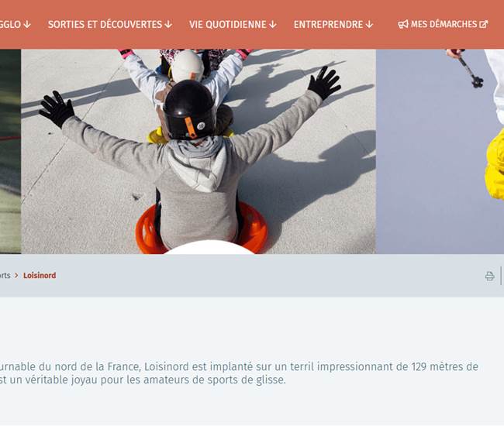
Task: Click the Loisinord breadcrumb
Action: (40, 276)
